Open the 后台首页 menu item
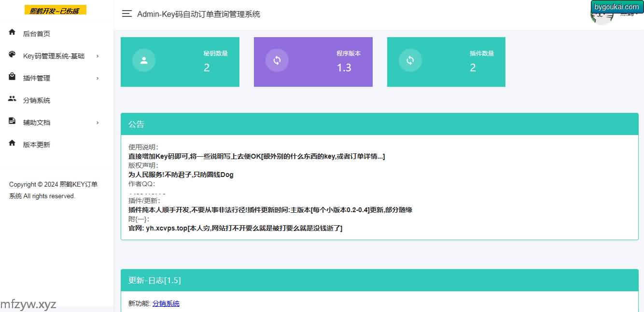 37,34
